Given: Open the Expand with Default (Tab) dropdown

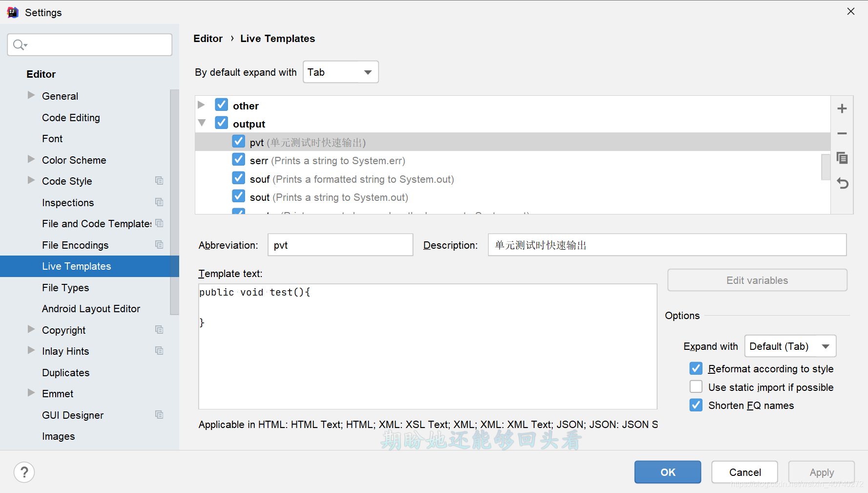Looking at the screenshot, I should pyautogui.click(x=790, y=346).
